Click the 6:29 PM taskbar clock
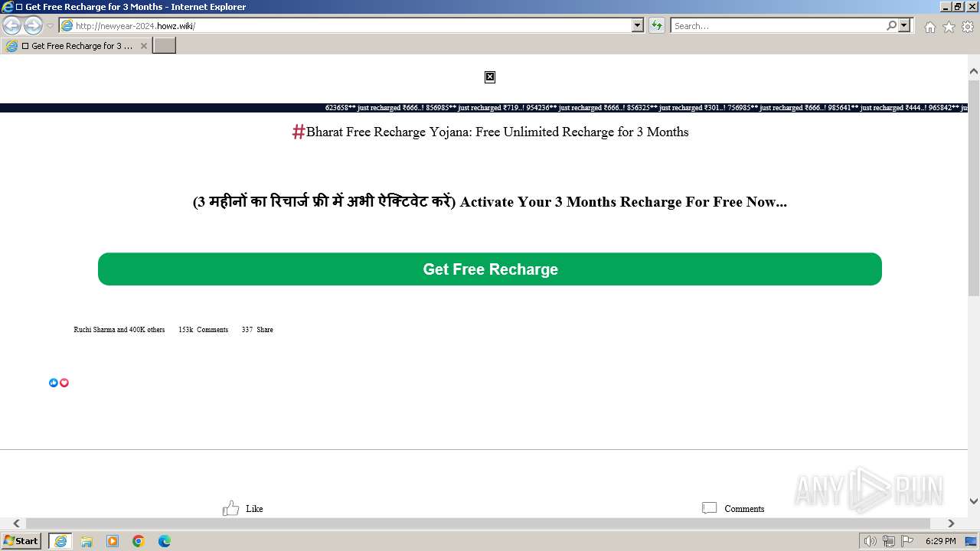The height and width of the screenshot is (551, 980). (x=940, y=541)
